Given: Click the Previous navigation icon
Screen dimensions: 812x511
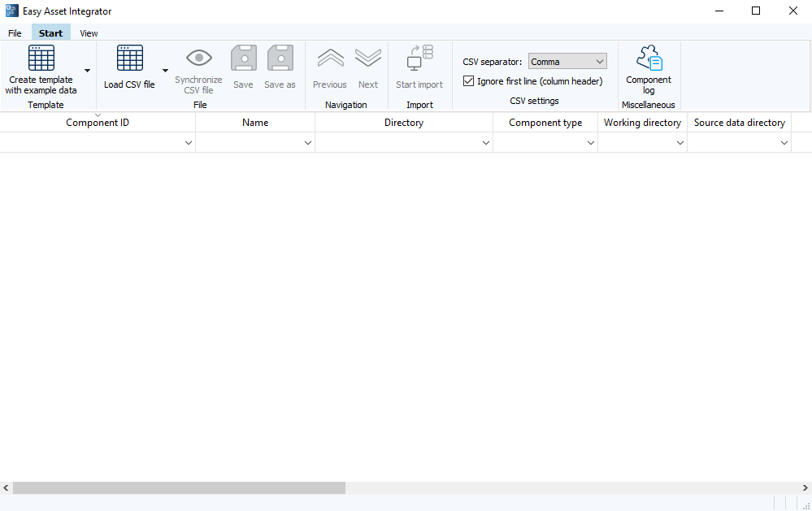Looking at the screenshot, I should 329,58.
